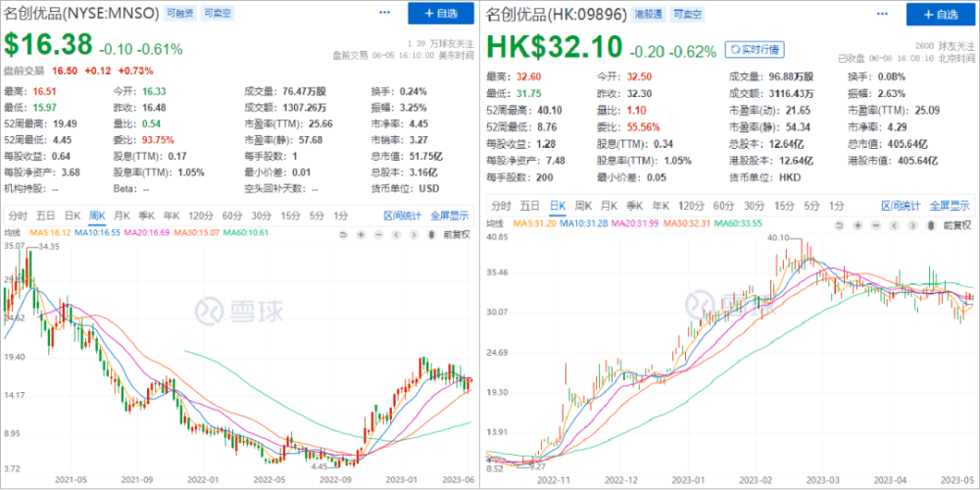Switch MNSO chart to 月K tab
The width and height of the screenshot is (980, 490).
(122, 216)
